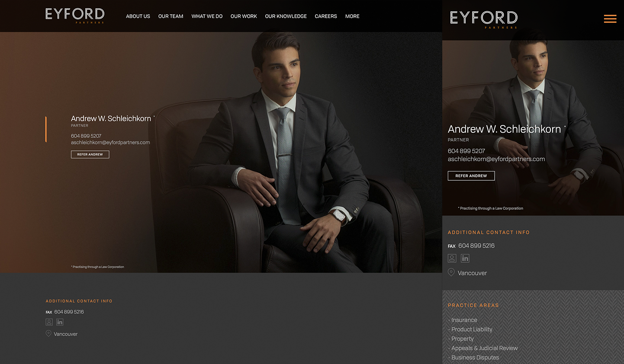Click the desktop Vancouver location pin icon
The image size is (624, 364).
[48, 333]
